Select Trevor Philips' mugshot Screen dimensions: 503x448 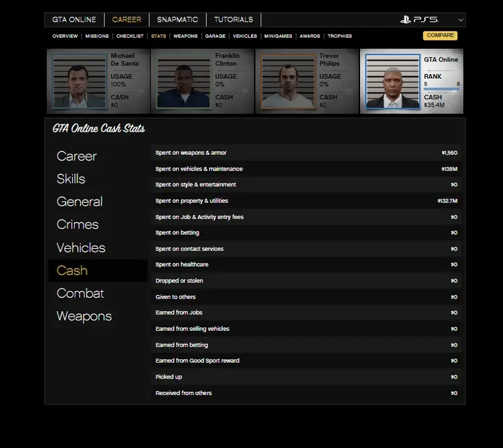pos(288,81)
